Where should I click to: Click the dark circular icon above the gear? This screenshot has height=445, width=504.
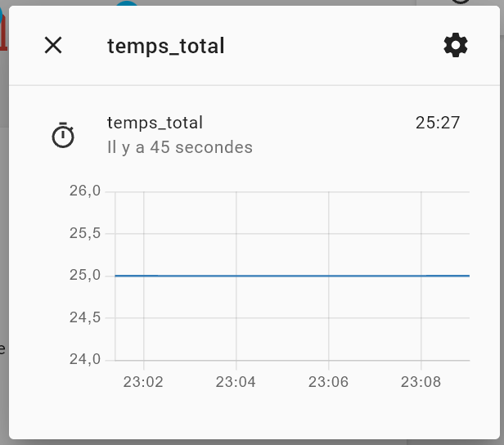pos(461,2)
